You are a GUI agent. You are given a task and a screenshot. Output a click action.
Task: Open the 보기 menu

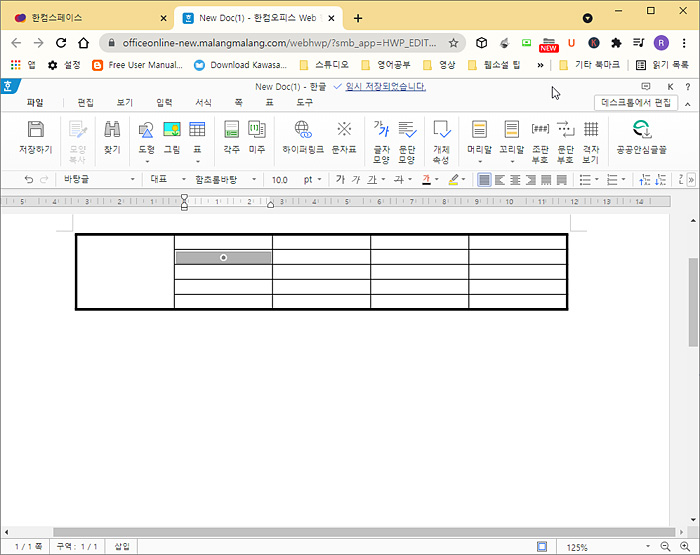[125, 103]
